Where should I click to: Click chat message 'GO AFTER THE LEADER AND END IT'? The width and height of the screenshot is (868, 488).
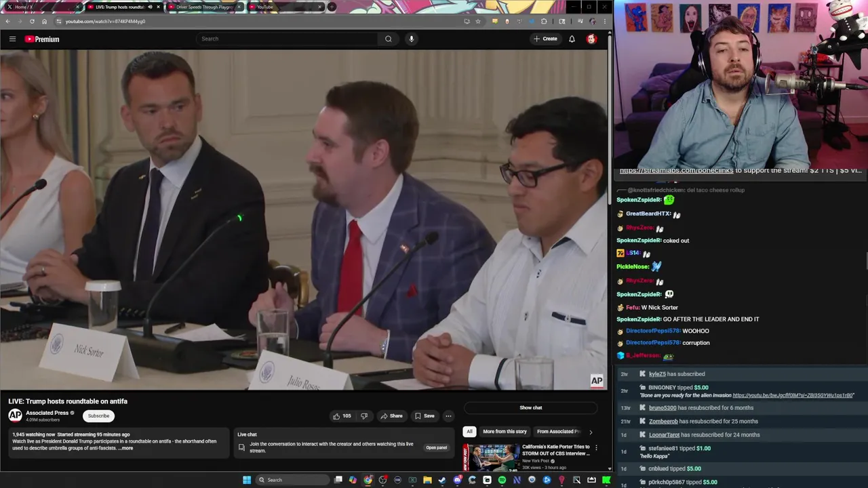point(711,319)
